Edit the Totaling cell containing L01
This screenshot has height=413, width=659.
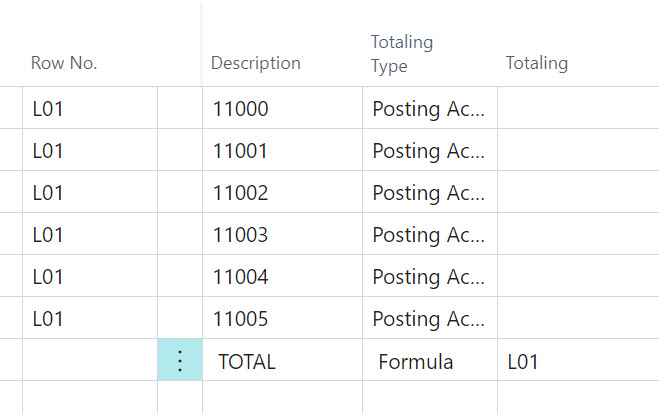click(x=577, y=361)
